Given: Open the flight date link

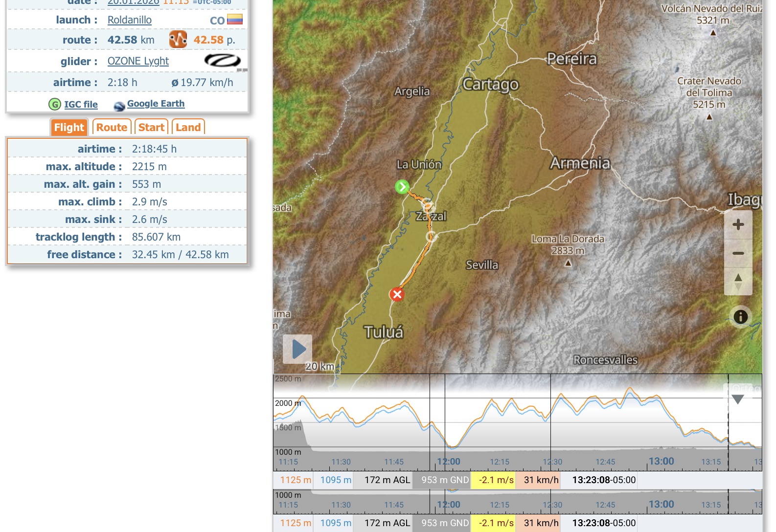Looking at the screenshot, I should (x=133, y=2).
